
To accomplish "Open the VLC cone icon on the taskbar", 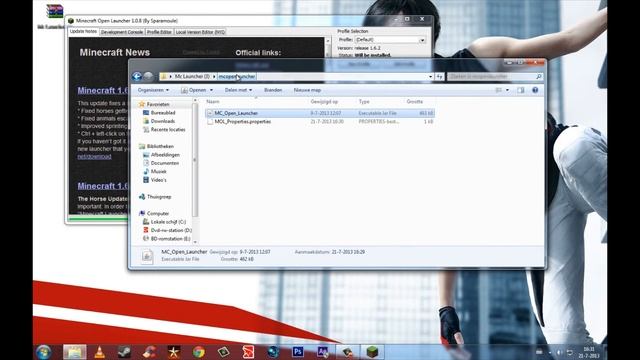I will pyautogui.click(x=100, y=352).
